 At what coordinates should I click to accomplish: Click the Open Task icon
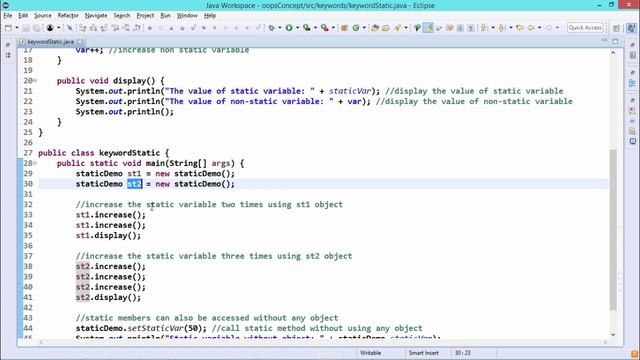pos(386,28)
